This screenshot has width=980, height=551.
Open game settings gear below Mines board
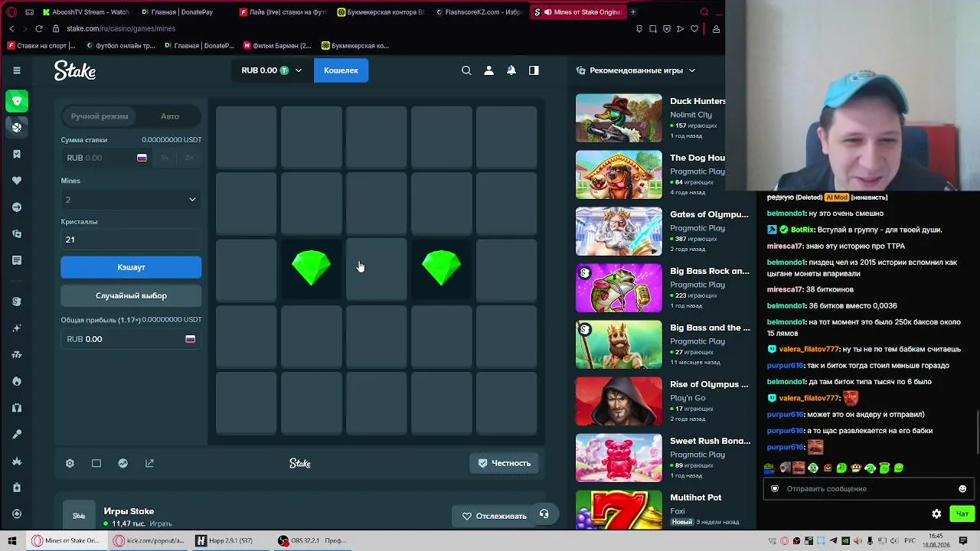tap(70, 463)
